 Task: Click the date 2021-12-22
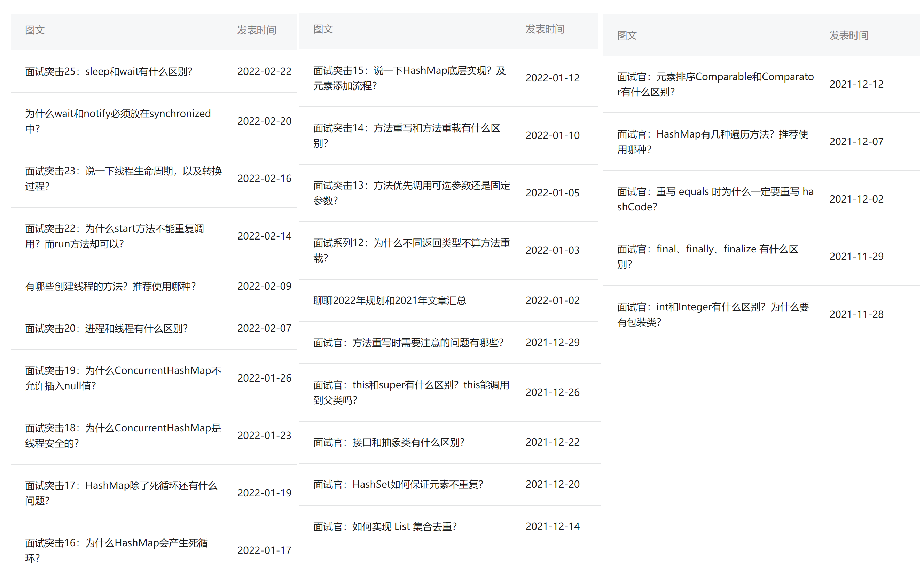(x=553, y=442)
